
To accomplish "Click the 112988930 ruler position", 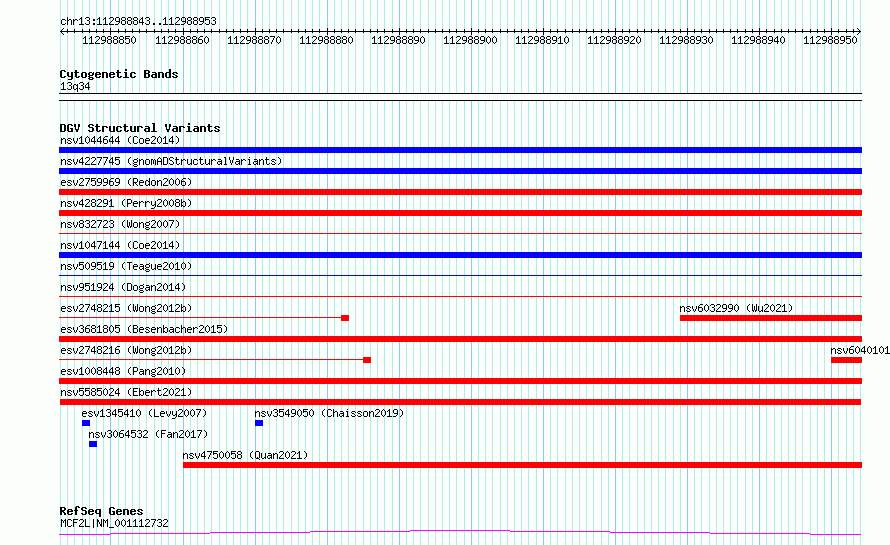I will (686, 40).
